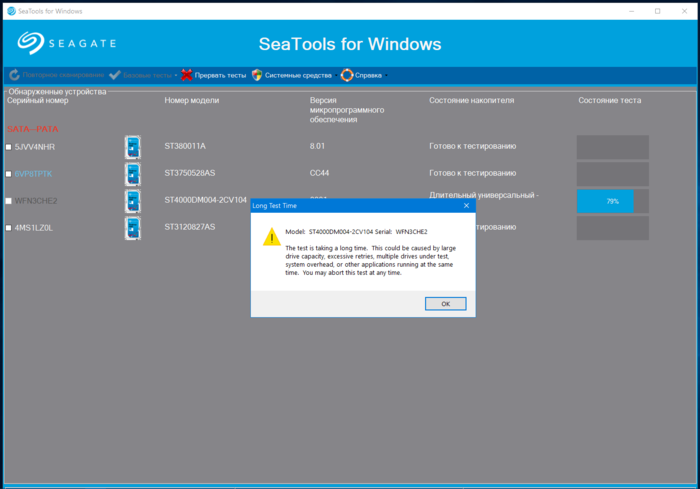This screenshot has height=489, width=700.
Task: Check the 4MS1LZ0L drive checkbox
Action: point(8,228)
